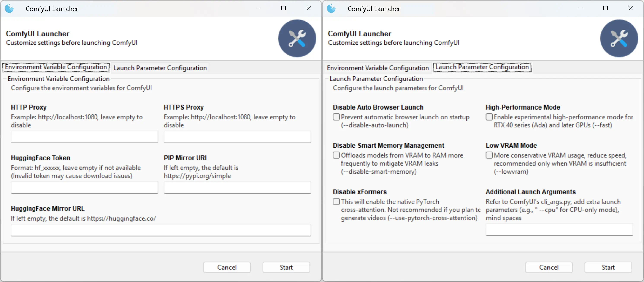Image resolution: width=644 pixels, height=282 pixels.
Task: Check the Disable xFormers option
Action: 336,201
